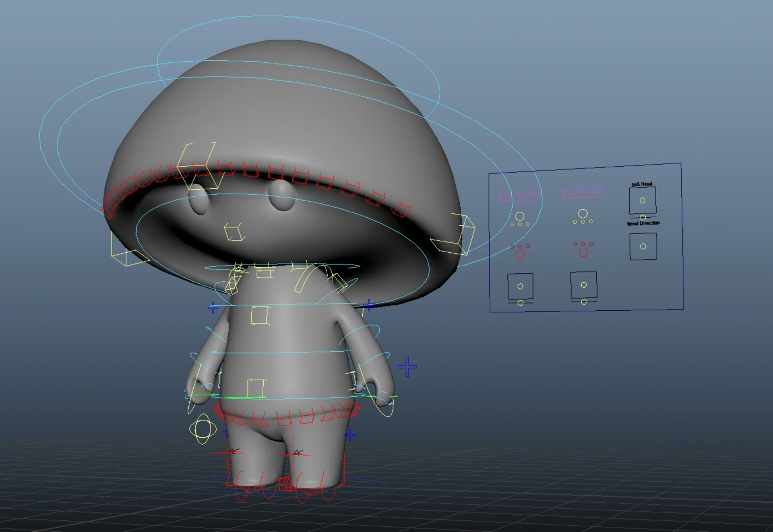
Task: Select the large blue cross locator beside character's hand
Action: tap(407, 367)
